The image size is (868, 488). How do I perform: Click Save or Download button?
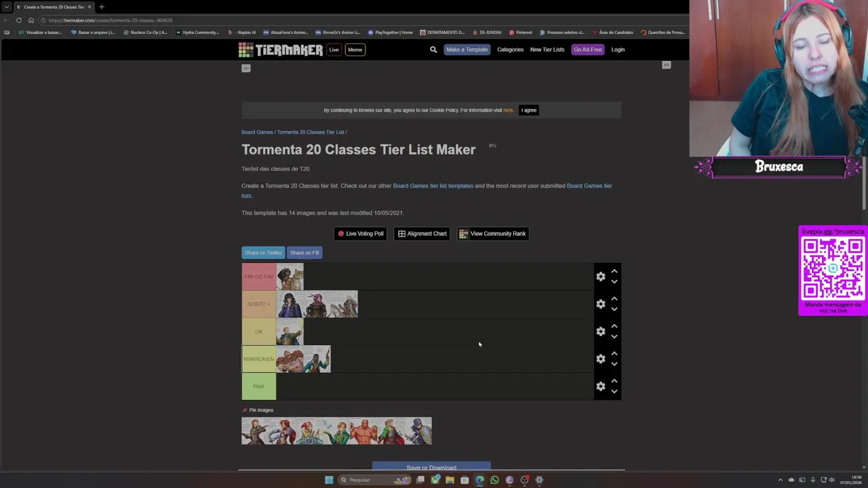[x=431, y=467]
